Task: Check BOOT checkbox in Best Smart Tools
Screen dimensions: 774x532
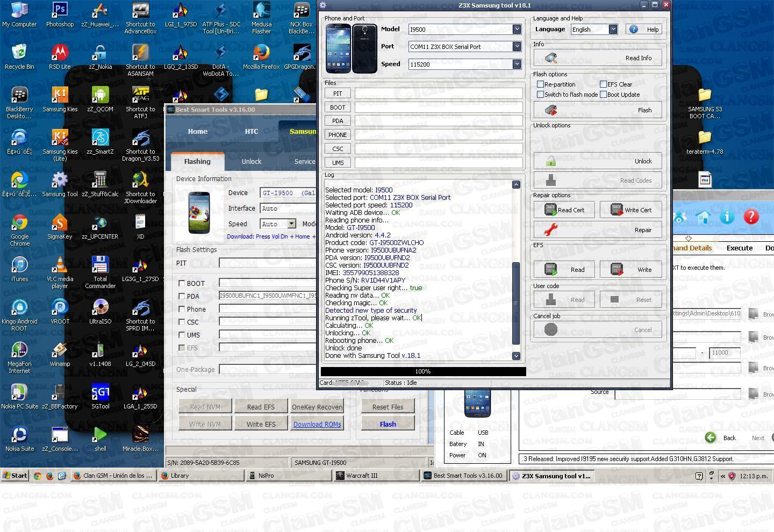Action: coord(182,283)
